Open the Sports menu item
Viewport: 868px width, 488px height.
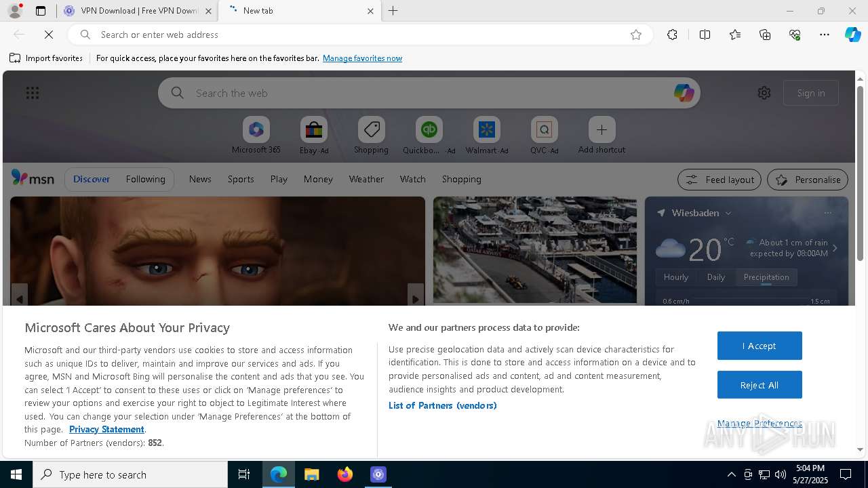click(x=241, y=179)
